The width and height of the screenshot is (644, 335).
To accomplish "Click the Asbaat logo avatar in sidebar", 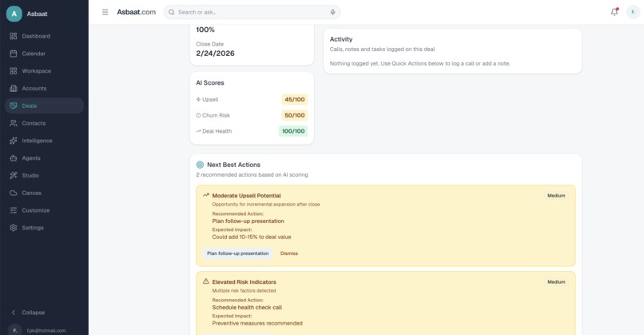I will pos(14,14).
